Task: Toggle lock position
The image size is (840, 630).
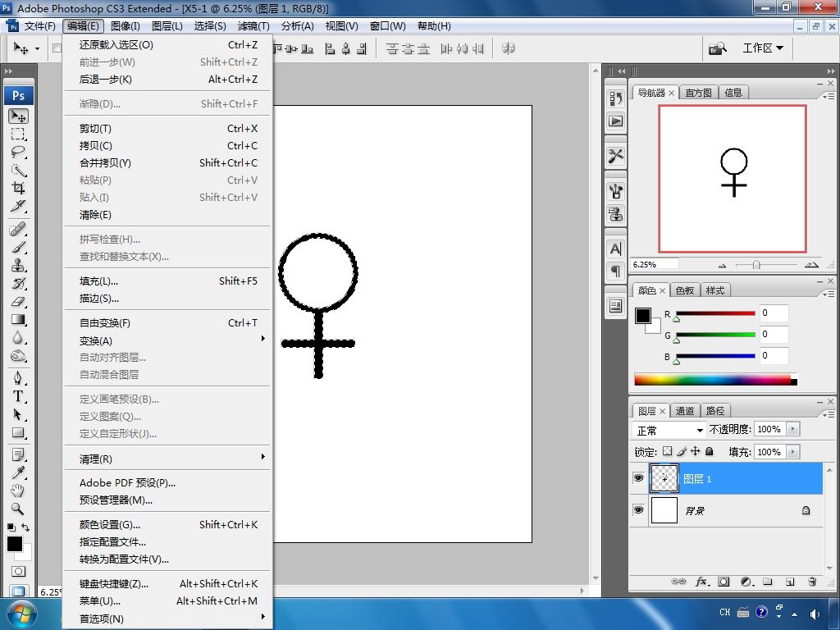Action: (696, 451)
